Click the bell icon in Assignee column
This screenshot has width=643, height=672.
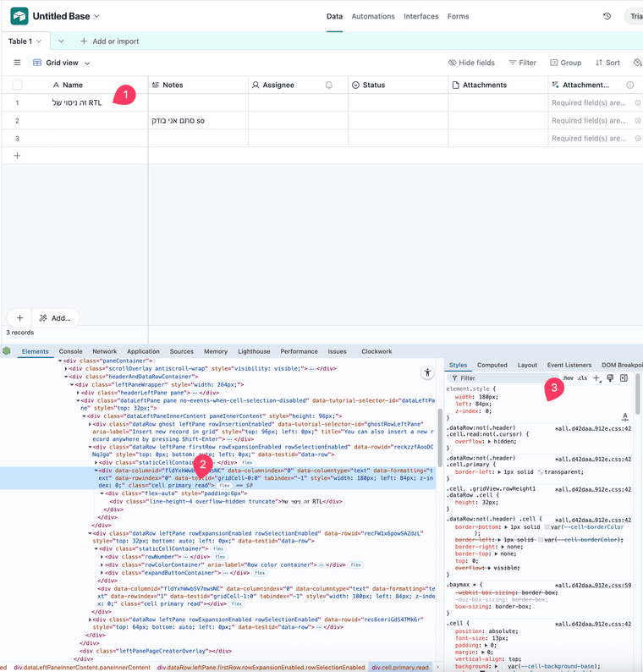pyautogui.click(x=329, y=85)
